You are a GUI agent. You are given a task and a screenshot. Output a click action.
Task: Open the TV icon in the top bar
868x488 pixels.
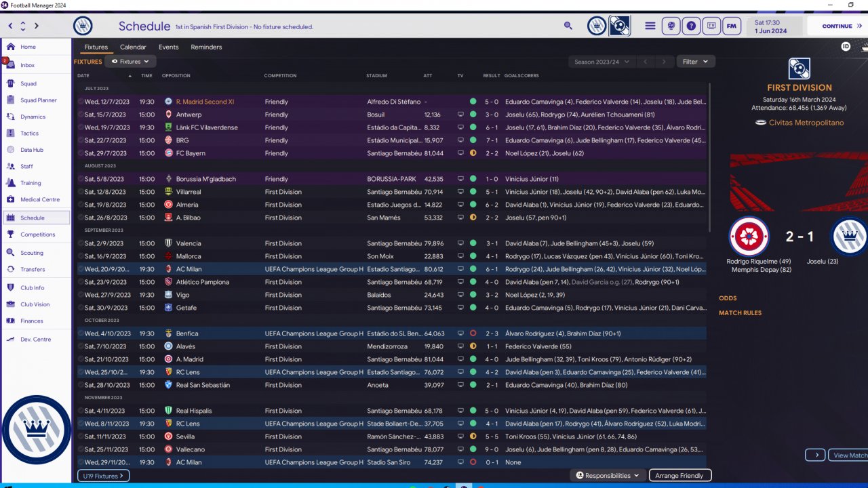click(x=711, y=26)
